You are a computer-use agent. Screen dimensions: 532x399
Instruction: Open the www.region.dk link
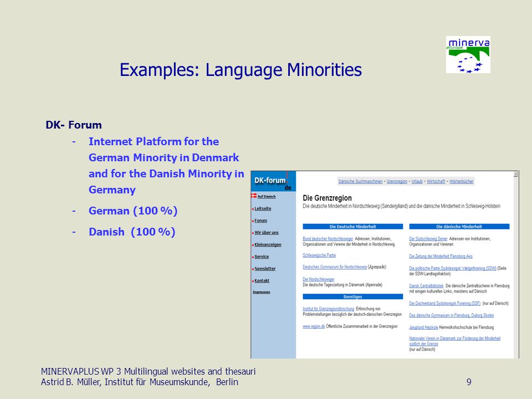click(314, 326)
